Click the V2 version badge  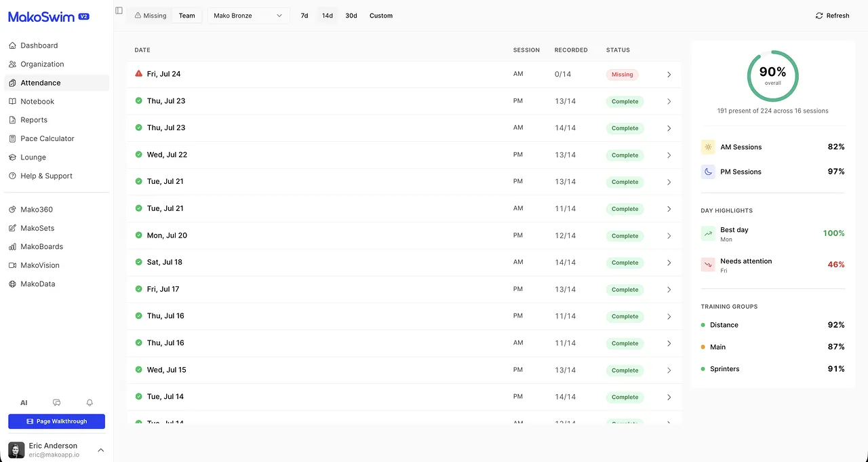[x=84, y=16]
